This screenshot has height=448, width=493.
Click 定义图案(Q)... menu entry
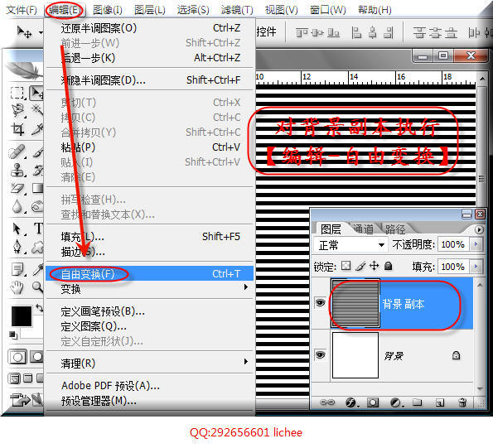(94, 326)
